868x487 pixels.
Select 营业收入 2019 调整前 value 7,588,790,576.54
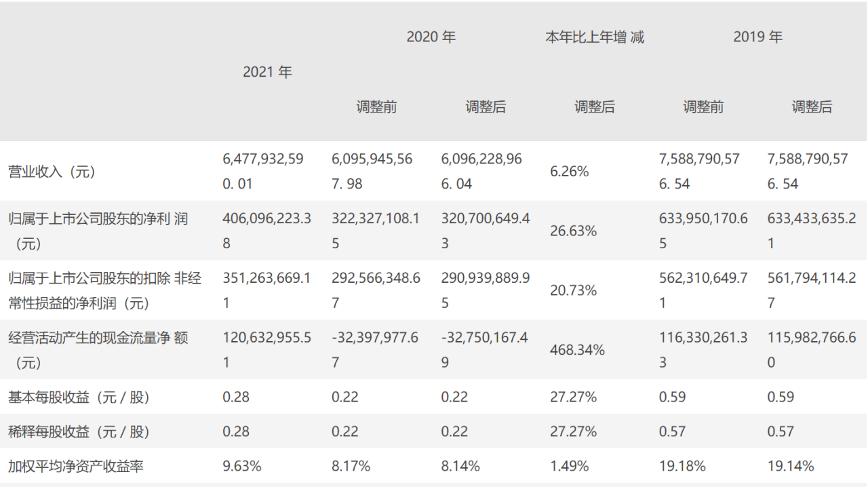699,171
